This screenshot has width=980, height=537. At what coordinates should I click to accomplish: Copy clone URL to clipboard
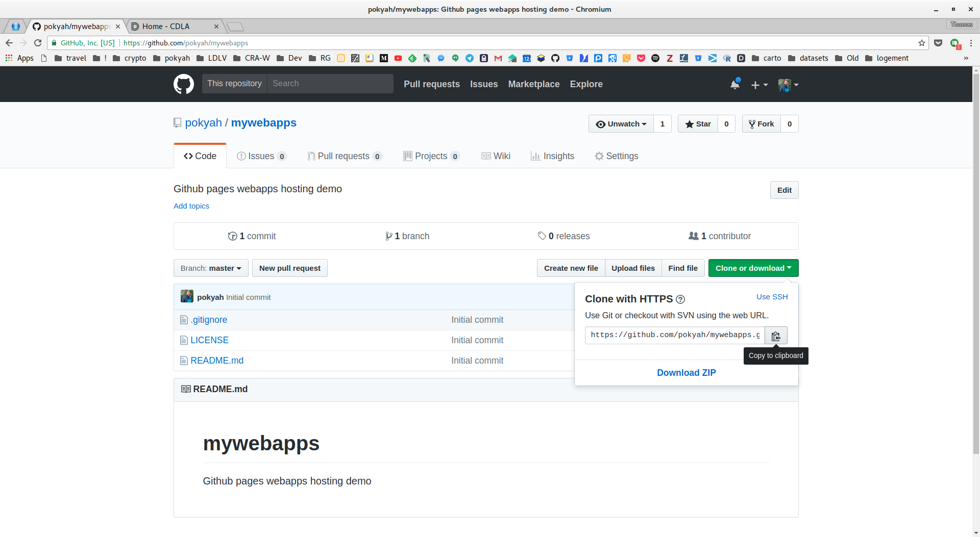coord(776,336)
